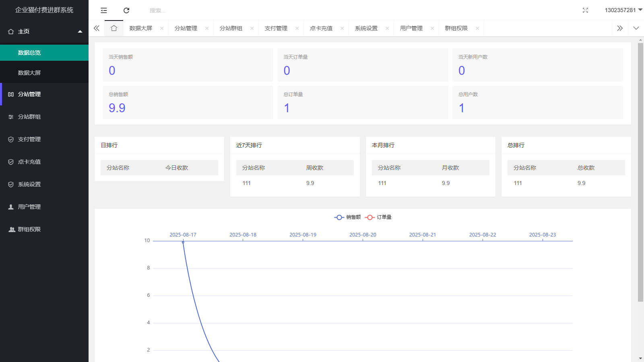Open 点卡充值 in the sidebar
The height and width of the screenshot is (362, 644).
point(29,162)
